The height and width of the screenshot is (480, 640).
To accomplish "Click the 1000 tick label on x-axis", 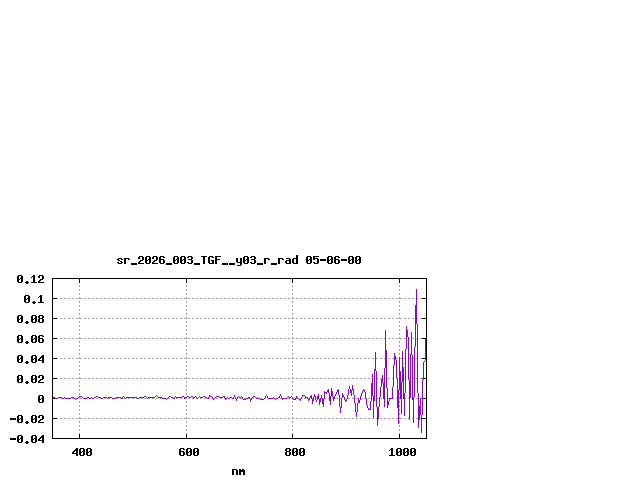I will (400, 452).
